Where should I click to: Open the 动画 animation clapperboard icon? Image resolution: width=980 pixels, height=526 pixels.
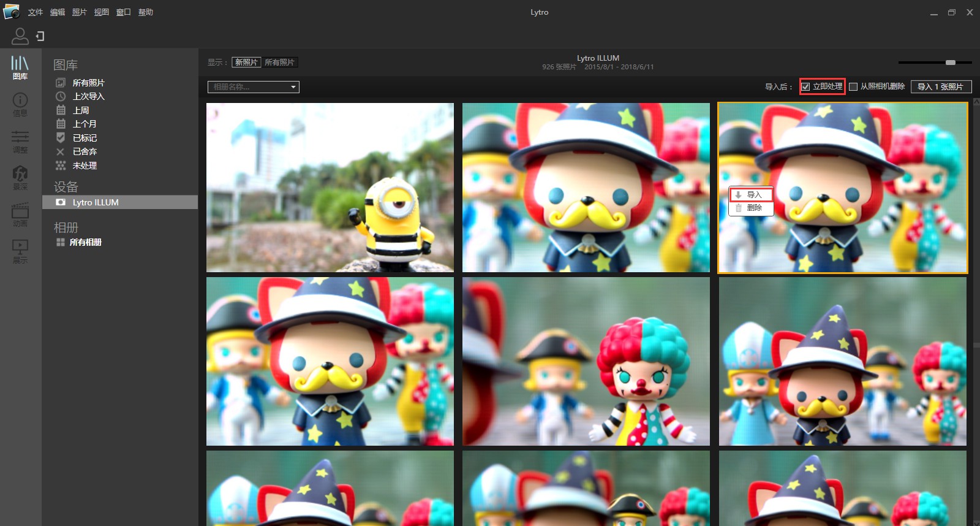point(20,214)
